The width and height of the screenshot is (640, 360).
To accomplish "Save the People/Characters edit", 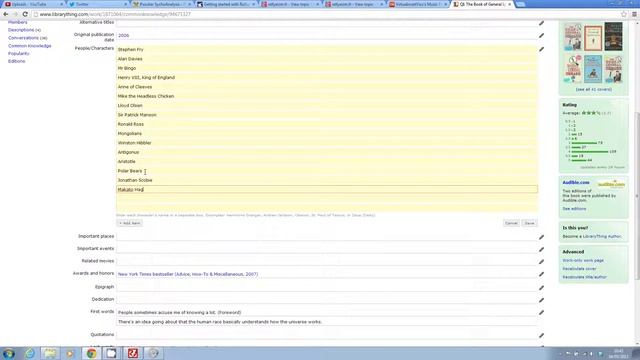I will pyautogui.click(x=529, y=223).
